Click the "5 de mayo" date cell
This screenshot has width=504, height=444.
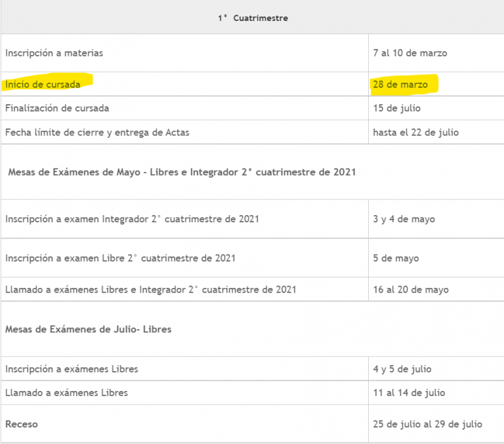tap(396, 258)
